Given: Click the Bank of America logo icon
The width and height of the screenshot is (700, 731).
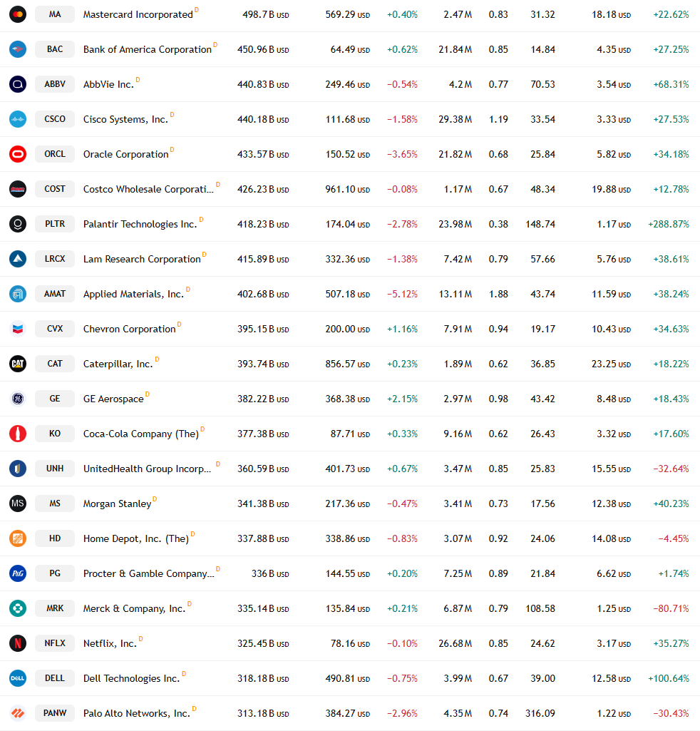Looking at the screenshot, I should tap(18, 49).
